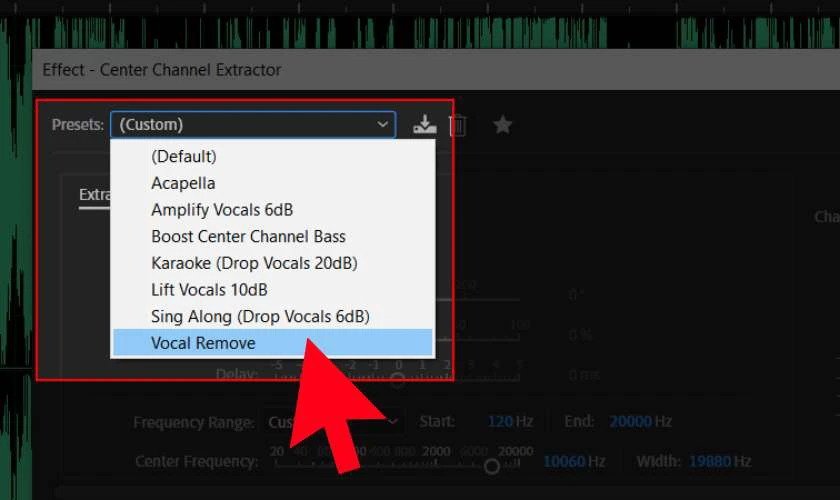Pick Sing Along (Drop Vocals 6dB)
The width and height of the screenshot is (840, 500).
[x=260, y=316]
